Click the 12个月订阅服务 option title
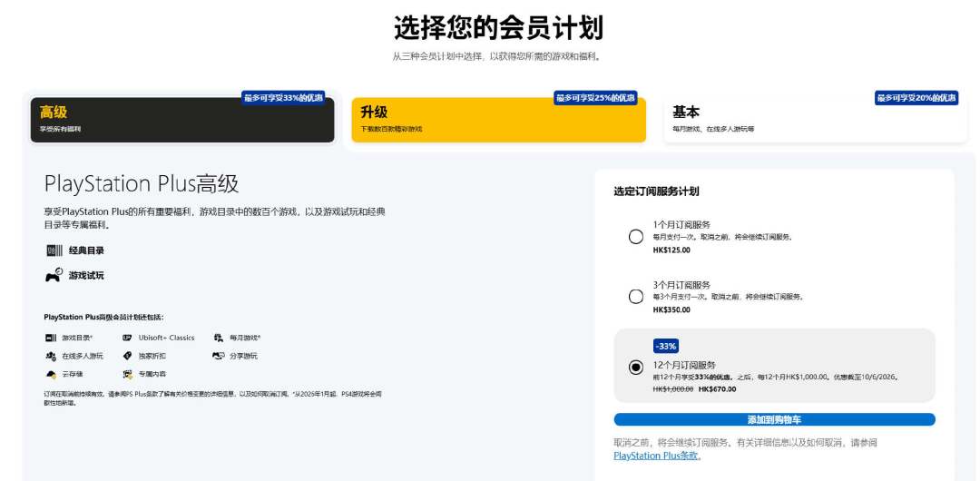Image resolution: width=980 pixels, height=481 pixels. (684, 365)
